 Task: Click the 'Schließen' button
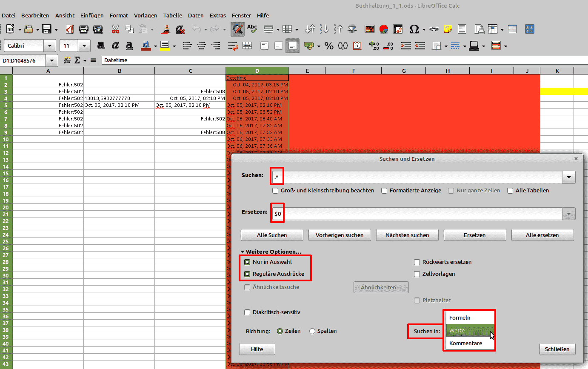[557, 349]
